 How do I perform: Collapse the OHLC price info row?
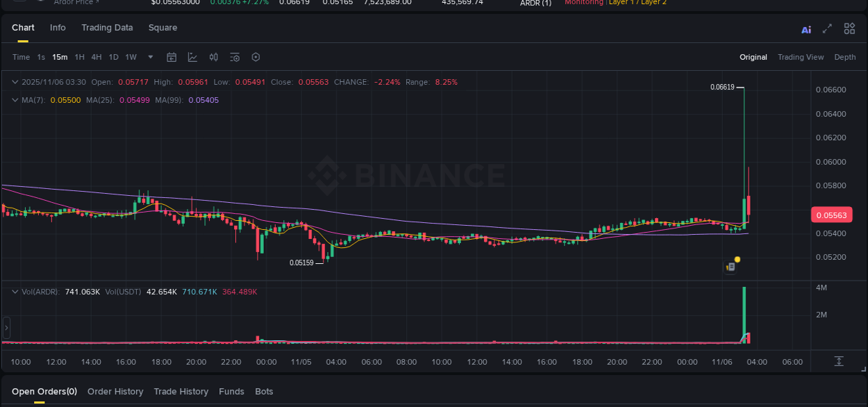coord(15,81)
